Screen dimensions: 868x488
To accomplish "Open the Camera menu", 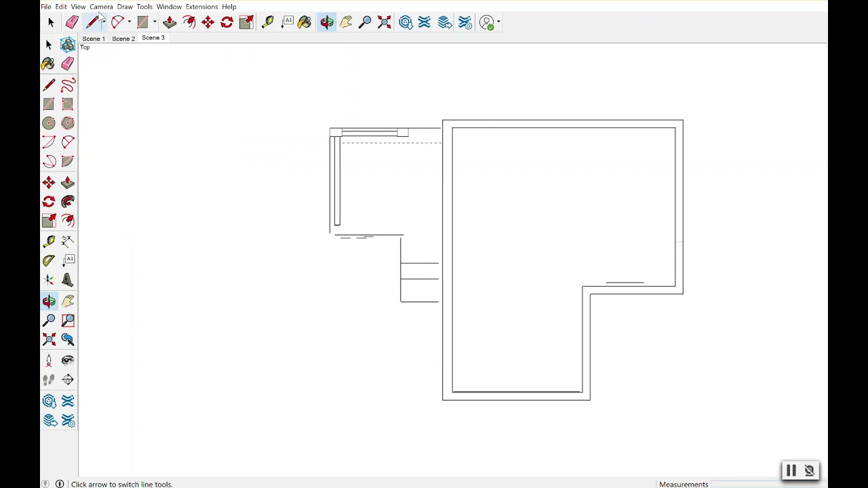I will [x=101, y=7].
